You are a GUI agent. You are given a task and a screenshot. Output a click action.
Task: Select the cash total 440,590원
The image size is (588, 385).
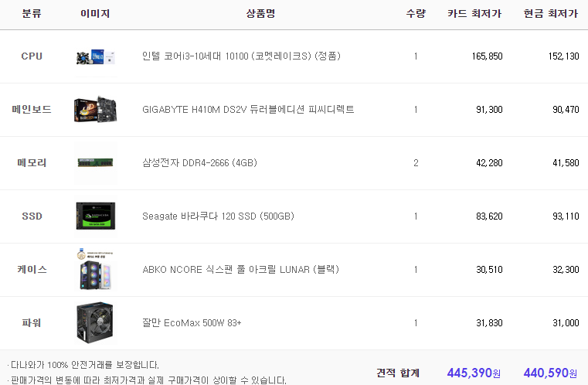coord(550,373)
